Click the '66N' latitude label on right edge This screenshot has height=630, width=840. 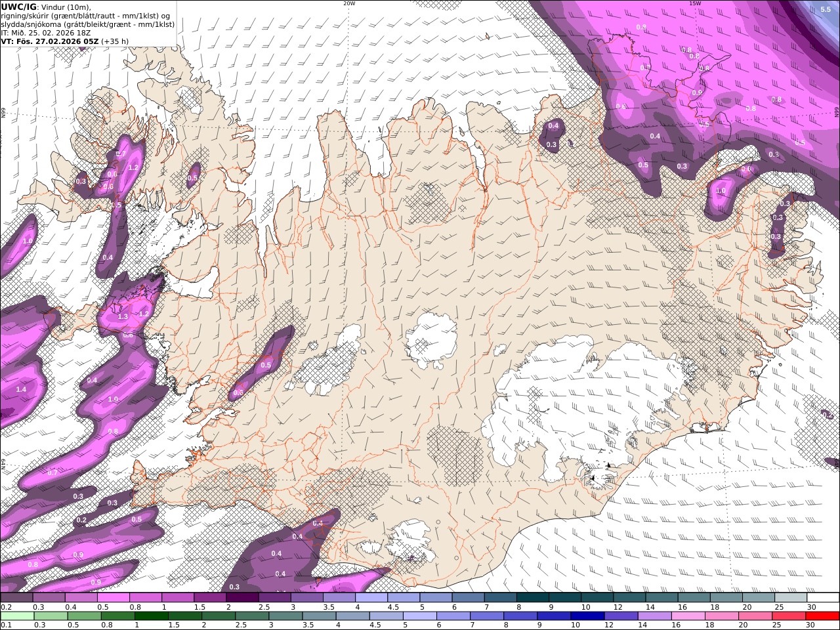click(x=837, y=112)
